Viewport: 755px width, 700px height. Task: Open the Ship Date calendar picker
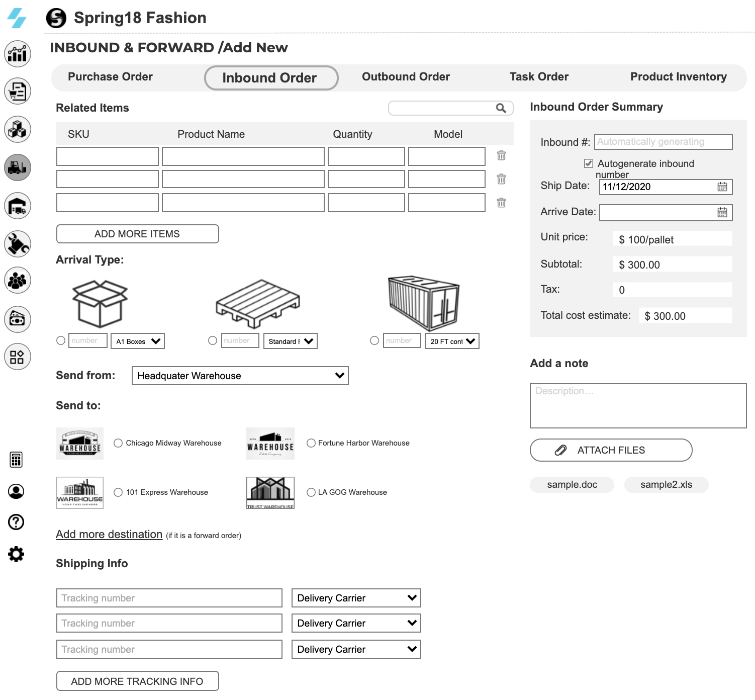[x=722, y=187]
